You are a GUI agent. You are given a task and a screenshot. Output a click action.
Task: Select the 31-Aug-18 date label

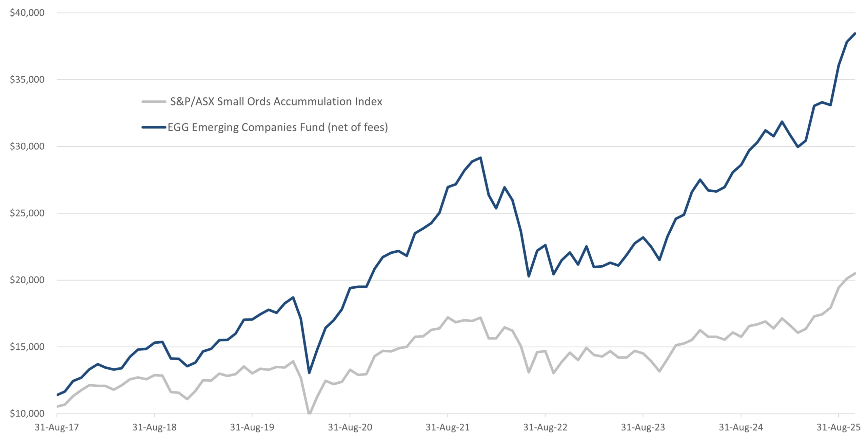tap(154, 427)
